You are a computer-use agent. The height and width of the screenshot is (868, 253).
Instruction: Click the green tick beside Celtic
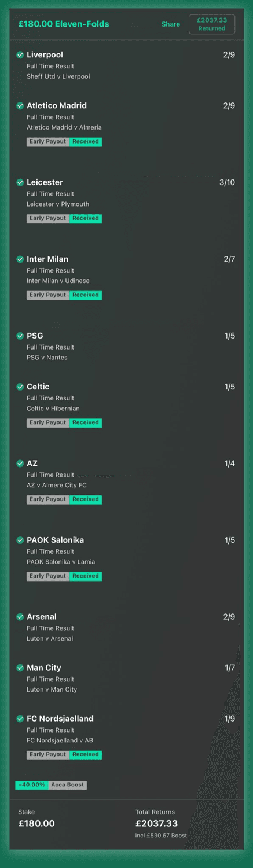pos(20,387)
